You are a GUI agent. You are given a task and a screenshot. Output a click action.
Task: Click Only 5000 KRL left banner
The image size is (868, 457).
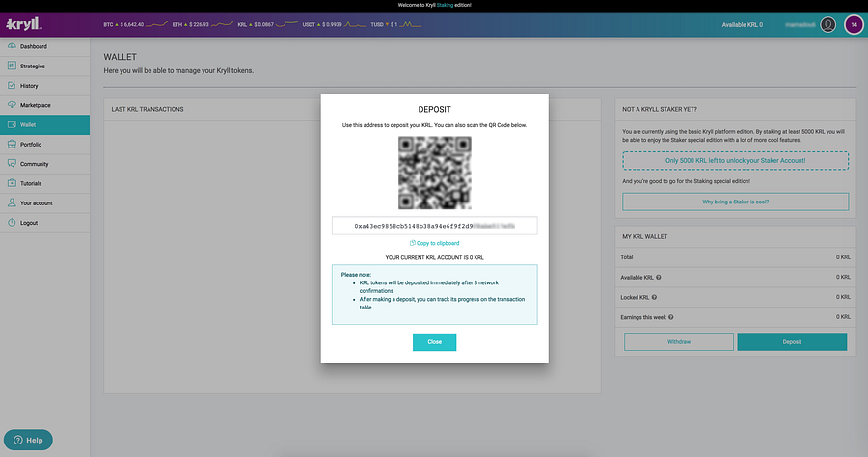tap(735, 160)
